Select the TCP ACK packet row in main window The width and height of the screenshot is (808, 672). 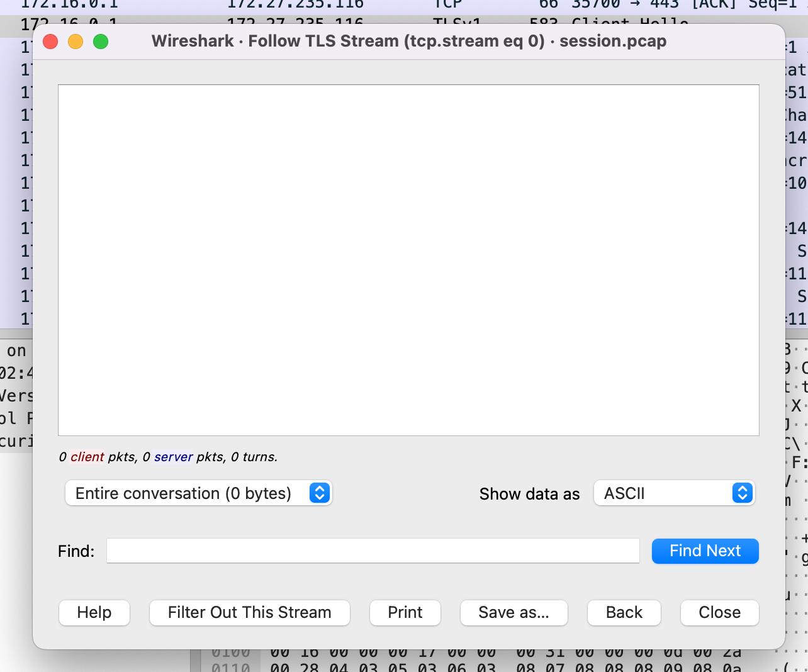tap(404, 5)
